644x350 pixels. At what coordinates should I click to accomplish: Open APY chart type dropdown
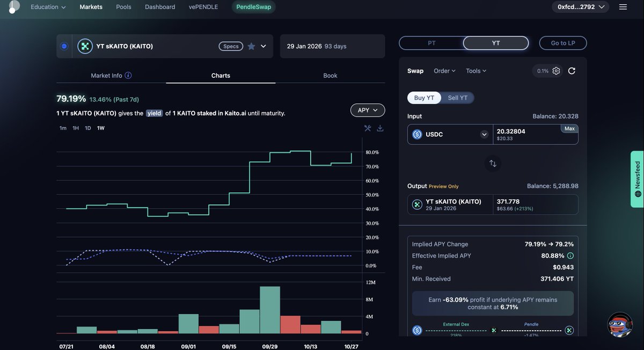click(x=368, y=110)
